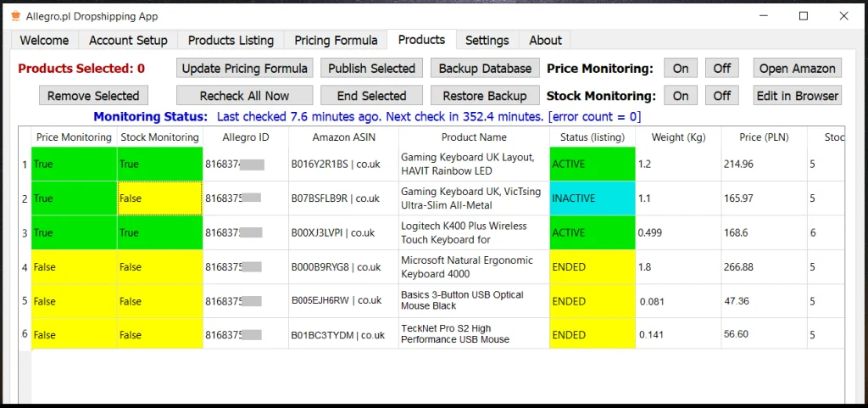
Task: Click the End Selected button
Action: pos(371,96)
